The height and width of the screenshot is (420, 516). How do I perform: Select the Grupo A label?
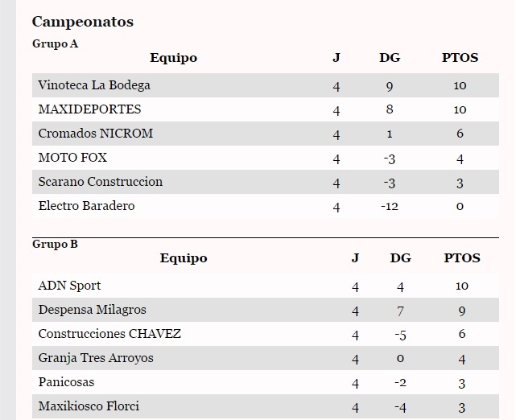click(55, 43)
